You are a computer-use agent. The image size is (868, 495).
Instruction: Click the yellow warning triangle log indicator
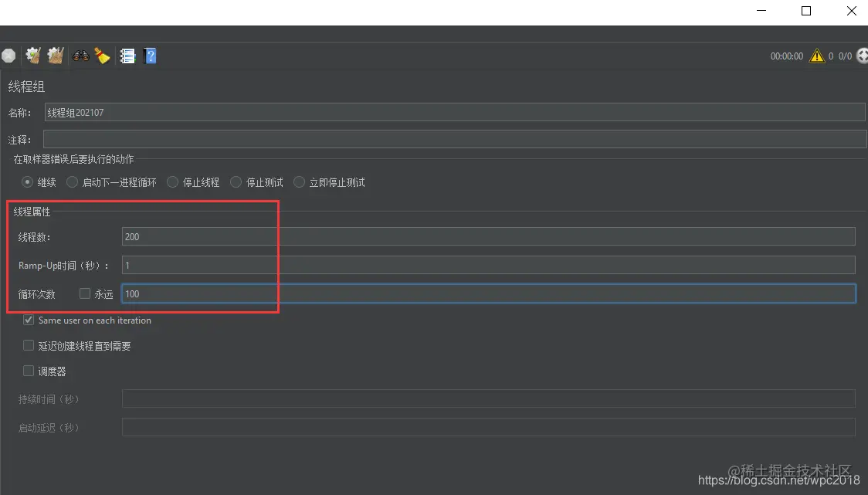coord(817,56)
